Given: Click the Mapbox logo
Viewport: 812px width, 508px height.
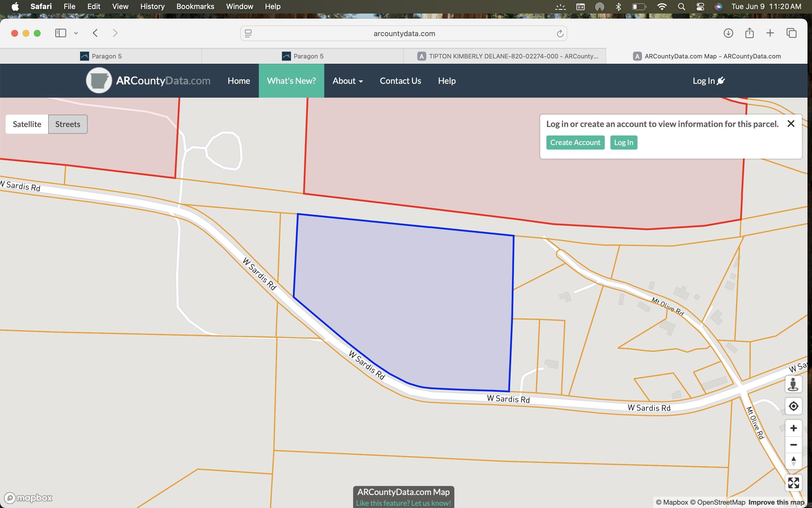Looking at the screenshot, I should point(28,498).
